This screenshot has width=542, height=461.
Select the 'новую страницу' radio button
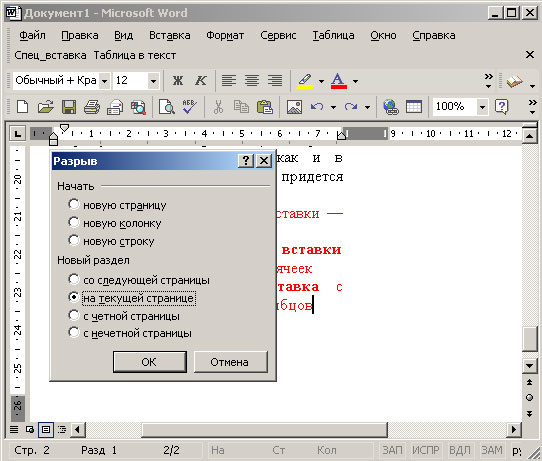click(x=74, y=204)
